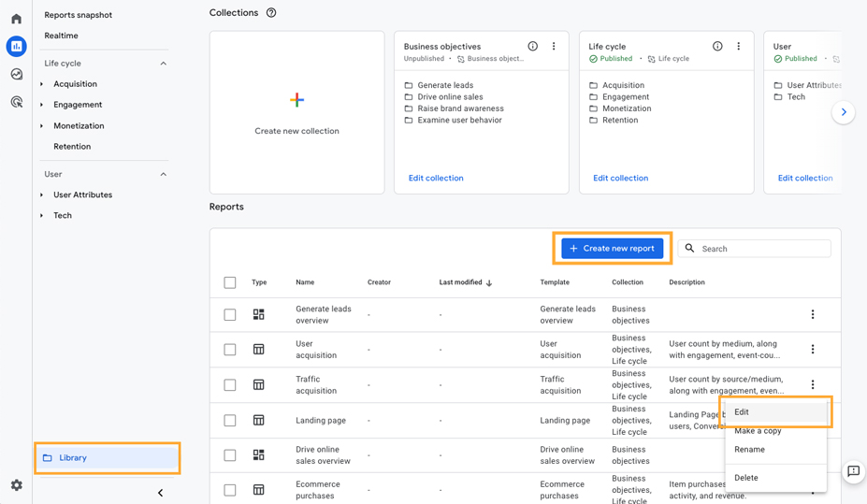This screenshot has height=504, width=867.
Task: Collapse the User section chevron
Action: tap(163, 174)
